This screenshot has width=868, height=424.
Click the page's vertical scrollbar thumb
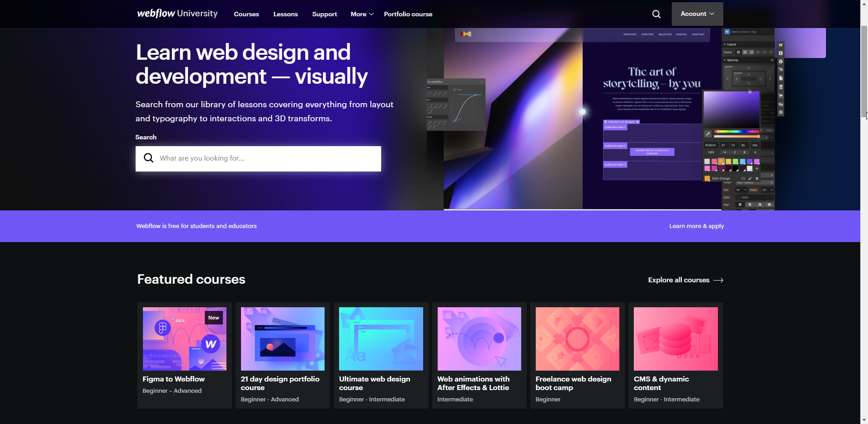pos(864,71)
